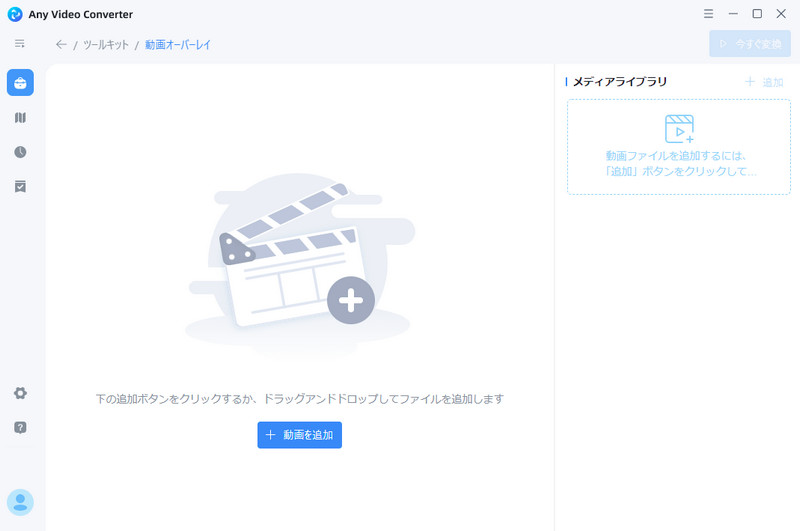This screenshot has height=531, width=800.
Task: Go back using the breadcrumb arrow
Action: pyautogui.click(x=61, y=44)
